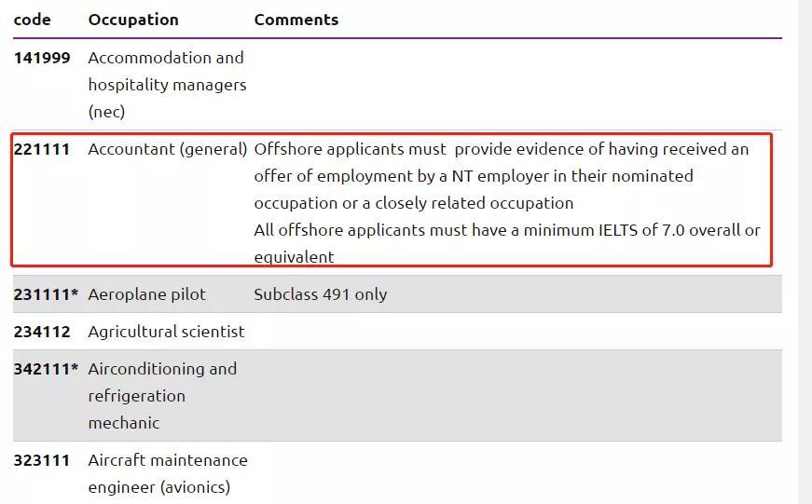Click the offshore applicants employment offer comment
This screenshot has height=504, width=812.
pyautogui.click(x=502, y=176)
